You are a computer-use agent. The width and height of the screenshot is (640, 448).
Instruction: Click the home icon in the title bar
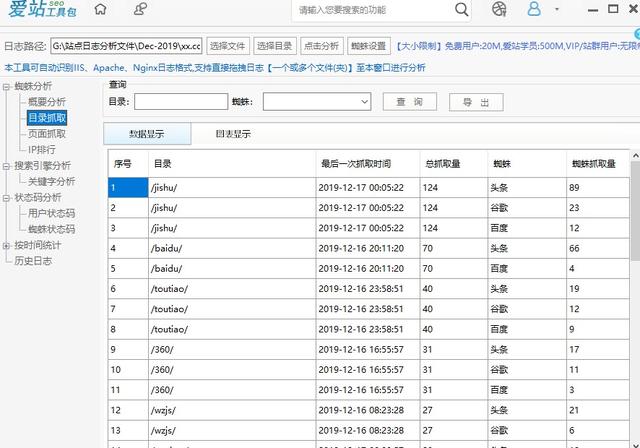coord(101,10)
